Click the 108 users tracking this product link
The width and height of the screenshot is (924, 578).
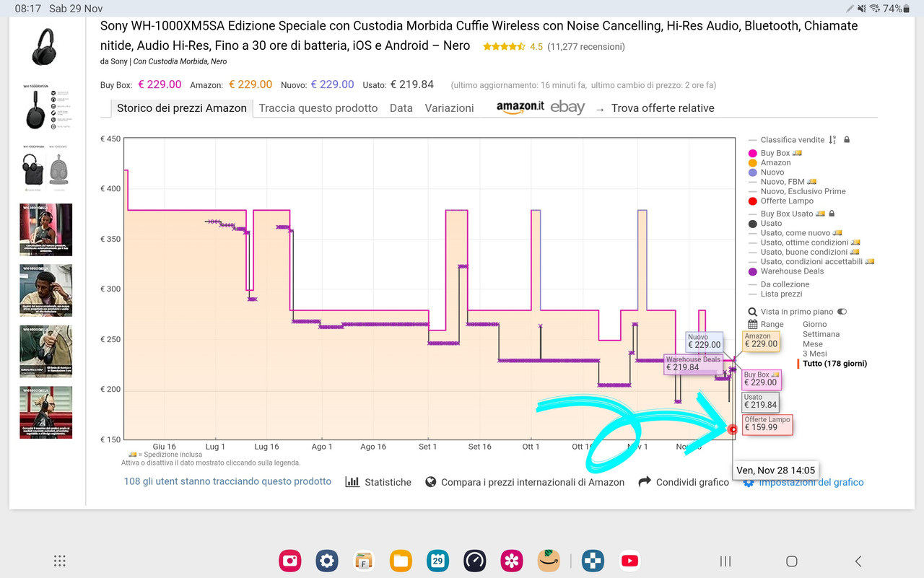(227, 481)
